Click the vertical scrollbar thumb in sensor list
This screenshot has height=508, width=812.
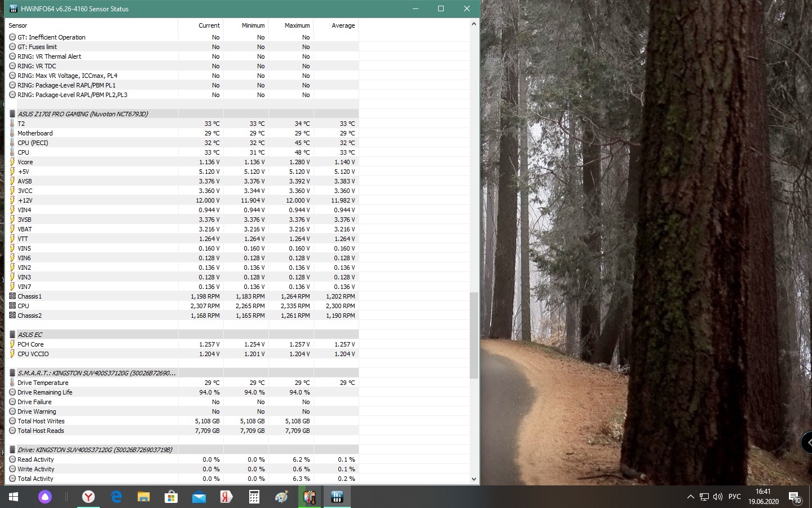(474, 335)
